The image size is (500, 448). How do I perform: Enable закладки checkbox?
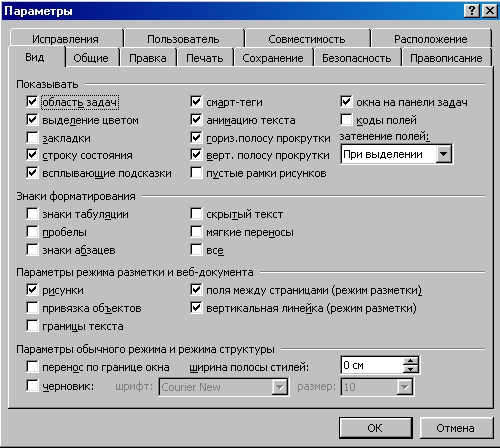(x=32, y=137)
